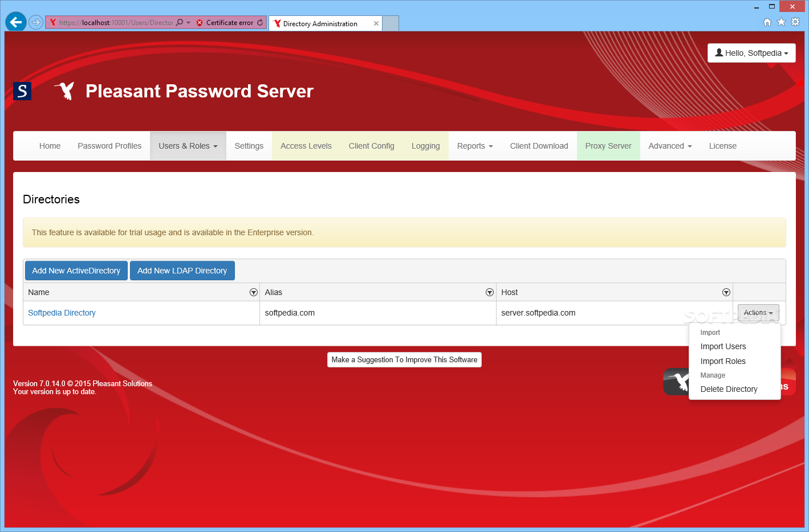Open the Client Download tab
Screen dimensions: 809x532
[x=539, y=146]
